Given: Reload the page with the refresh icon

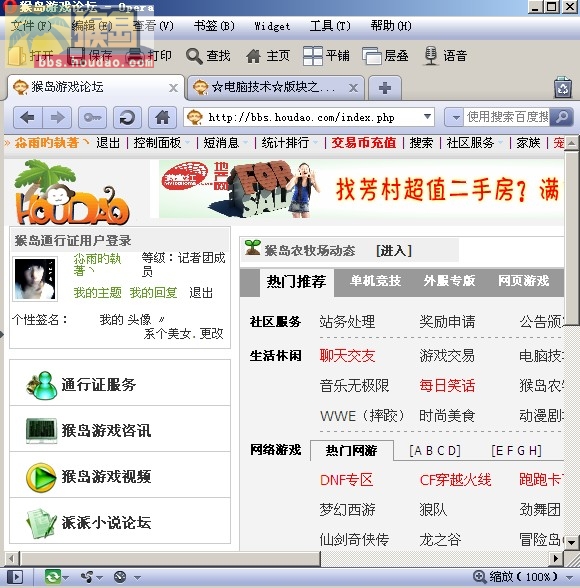Looking at the screenshot, I should coord(127,118).
